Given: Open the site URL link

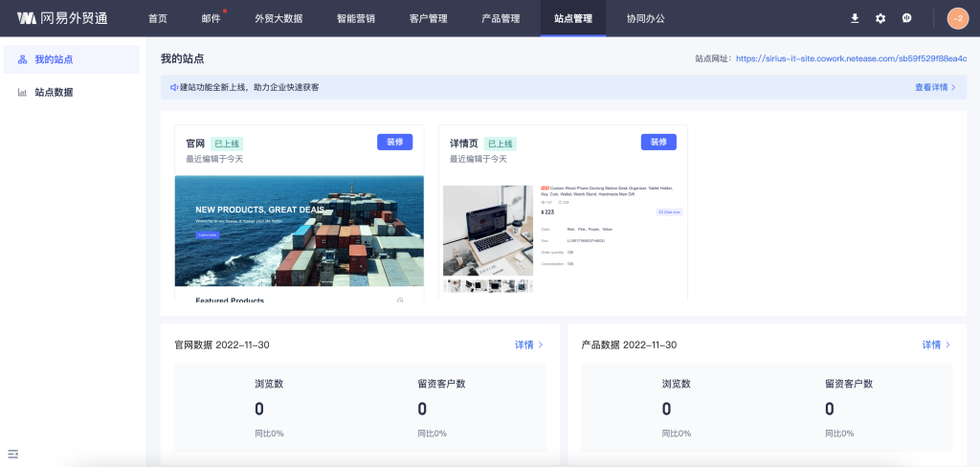Looking at the screenshot, I should (x=851, y=58).
